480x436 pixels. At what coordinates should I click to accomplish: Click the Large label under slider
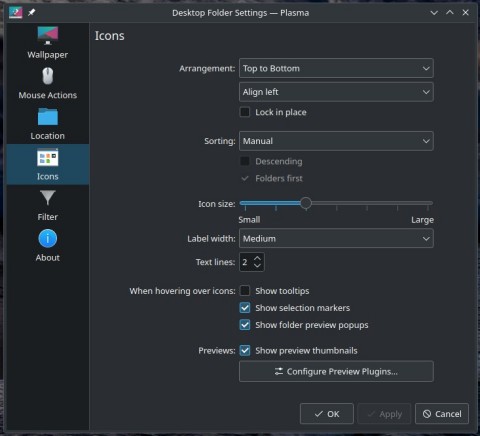tap(422, 220)
